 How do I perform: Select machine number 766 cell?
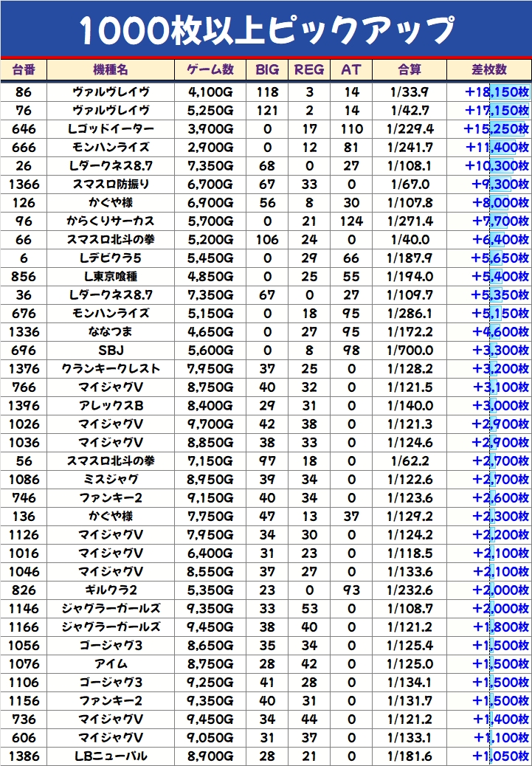24,387
